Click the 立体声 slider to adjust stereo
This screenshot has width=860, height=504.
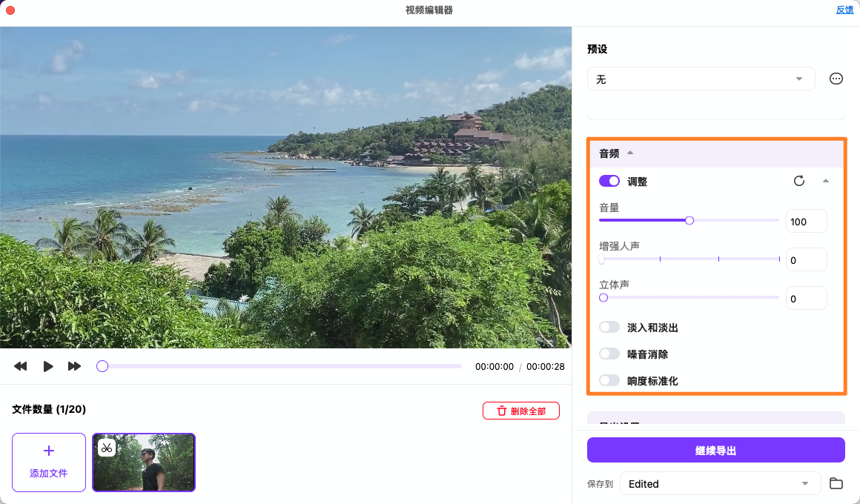pos(603,297)
